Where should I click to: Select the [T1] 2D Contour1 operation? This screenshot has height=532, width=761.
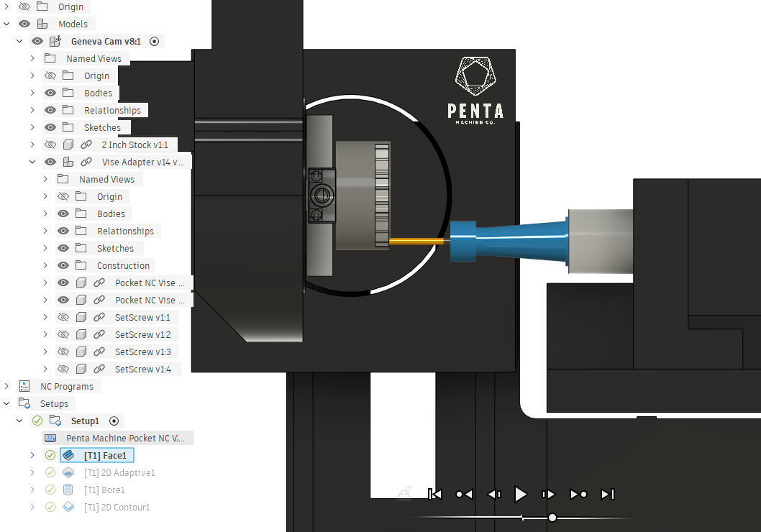point(117,507)
